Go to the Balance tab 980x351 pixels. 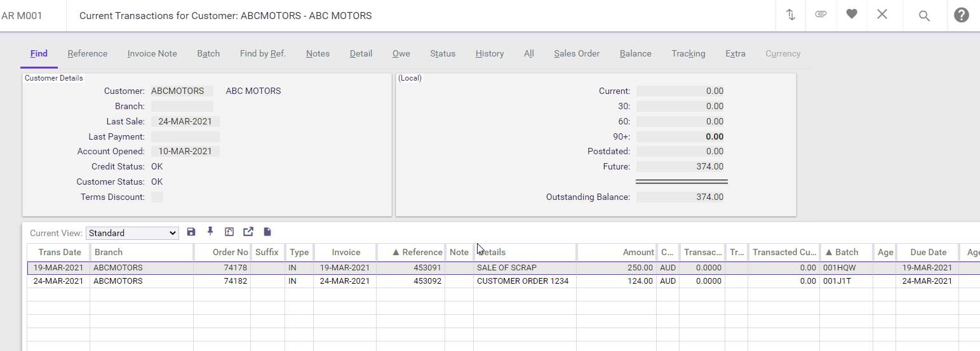(x=636, y=54)
